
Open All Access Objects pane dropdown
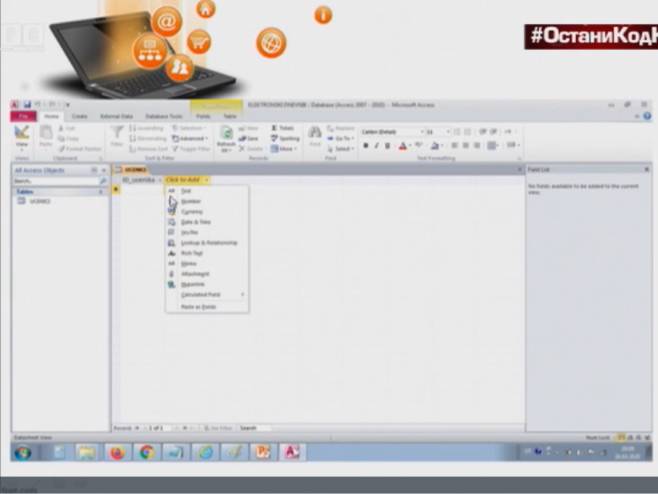[x=94, y=170]
